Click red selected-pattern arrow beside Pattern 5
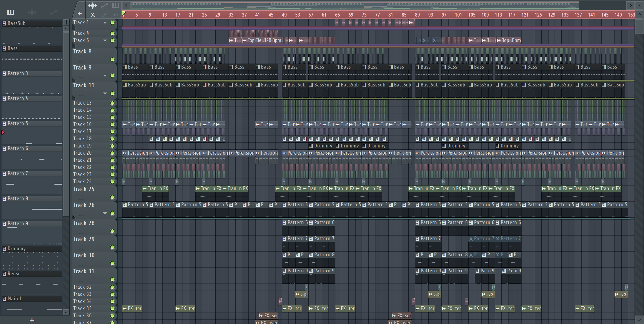Viewport: 644px width, 324px height. pyautogui.click(x=3, y=133)
